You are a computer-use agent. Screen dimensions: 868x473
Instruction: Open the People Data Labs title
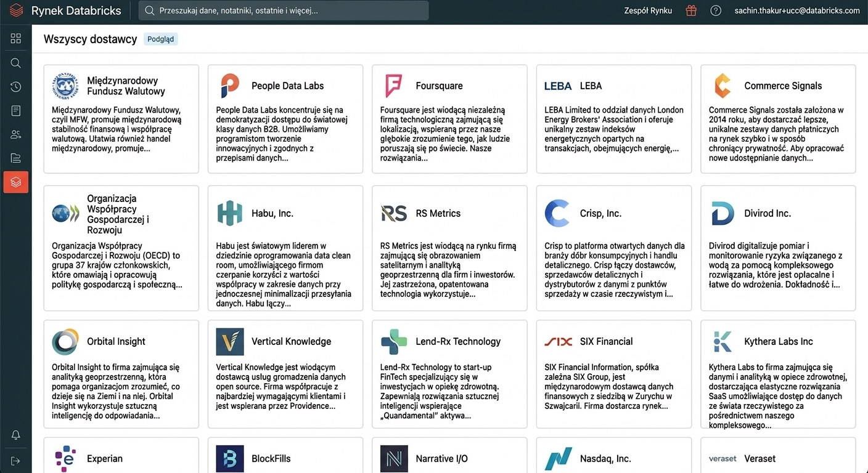287,86
